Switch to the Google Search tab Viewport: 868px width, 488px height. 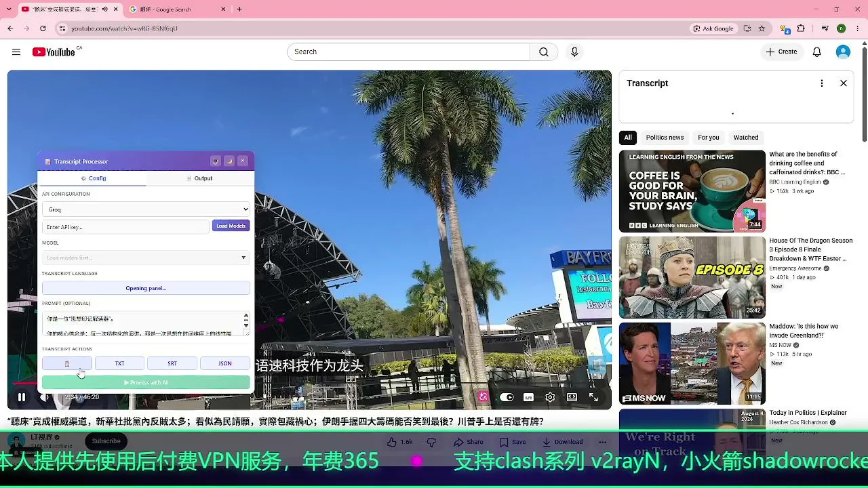(178, 9)
